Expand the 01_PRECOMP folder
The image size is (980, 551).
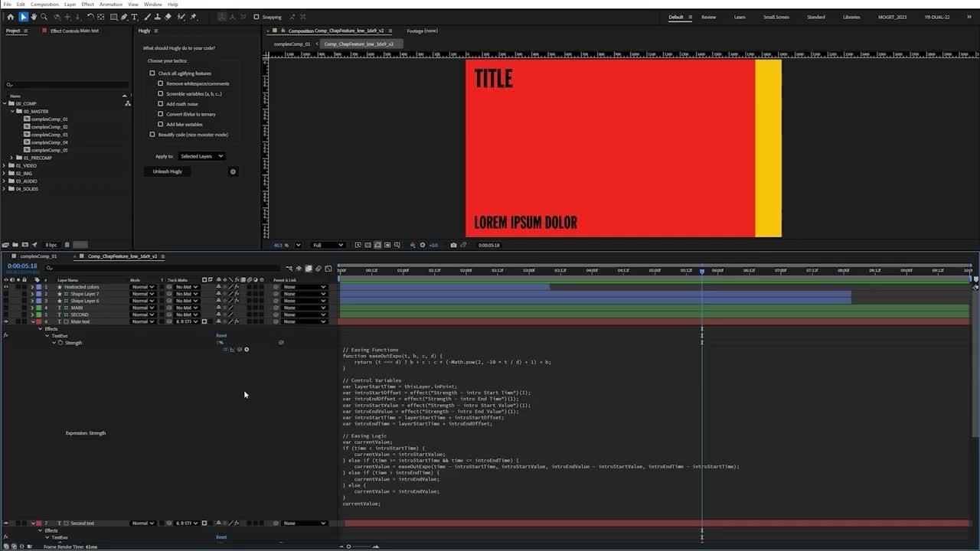[11, 158]
